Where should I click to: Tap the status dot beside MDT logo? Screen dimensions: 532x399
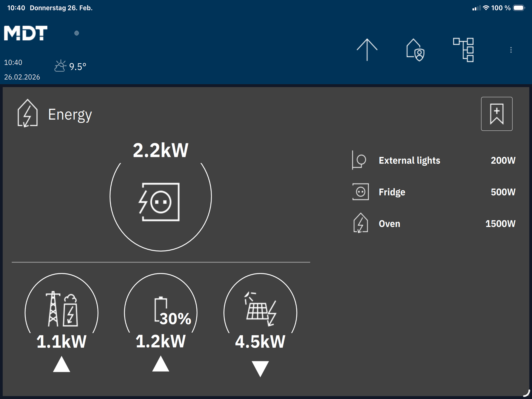point(77,33)
